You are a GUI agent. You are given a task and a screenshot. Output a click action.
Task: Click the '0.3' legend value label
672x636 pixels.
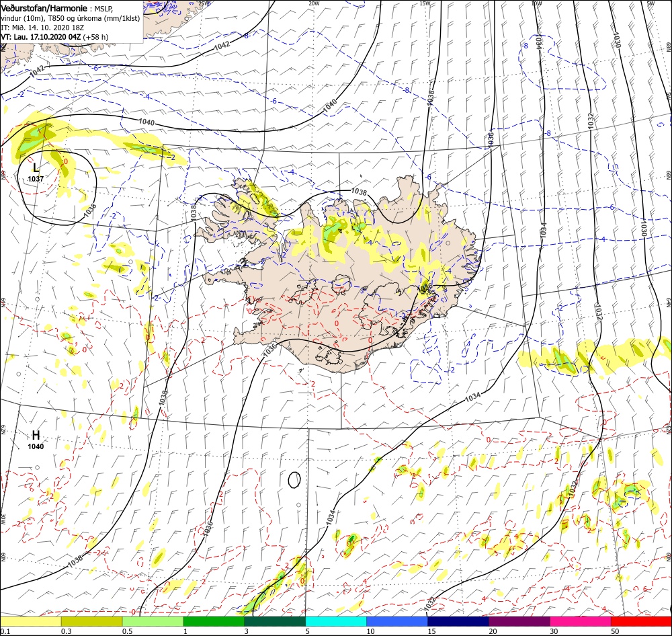point(66,631)
